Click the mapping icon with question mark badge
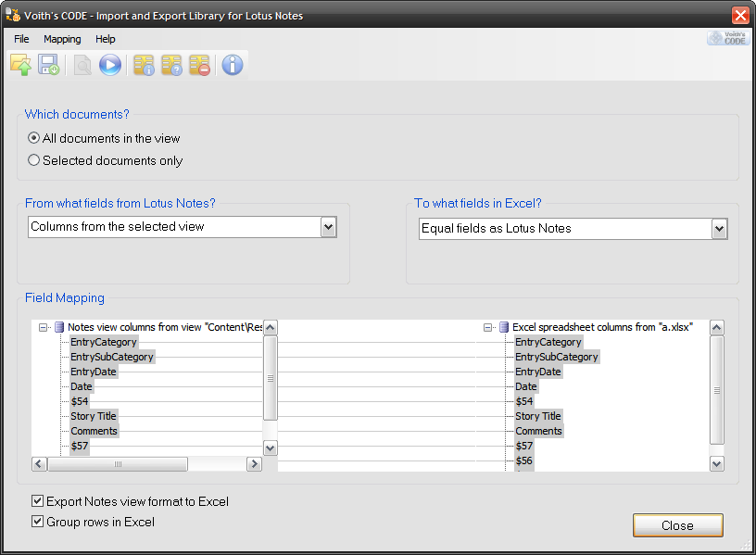 (171, 65)
